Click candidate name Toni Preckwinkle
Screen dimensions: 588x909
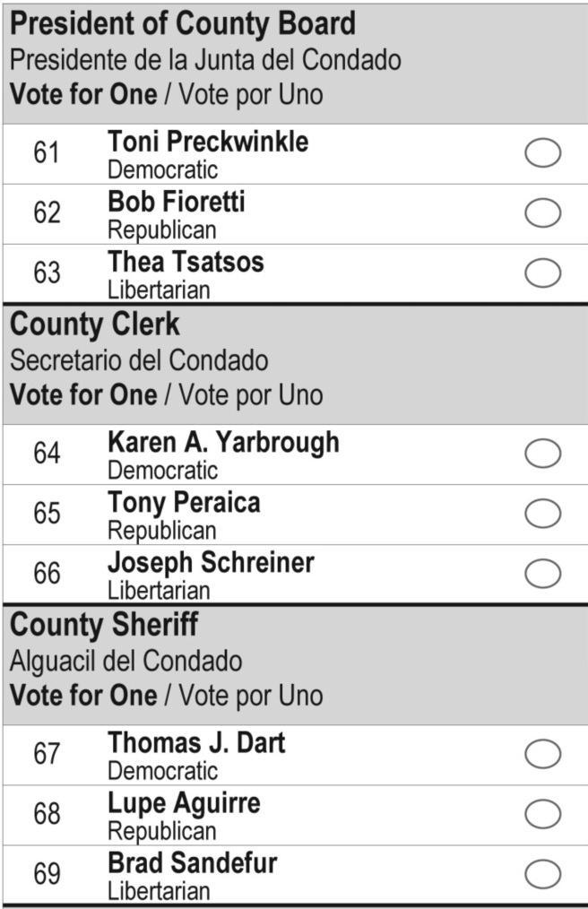click(x=207, y=142)
